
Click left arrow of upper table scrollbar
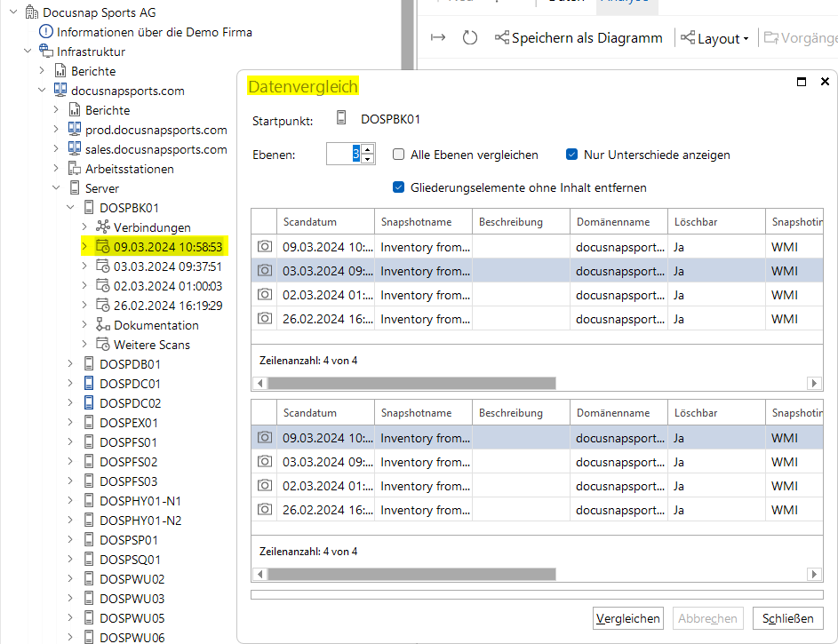[x=260, y=384]
